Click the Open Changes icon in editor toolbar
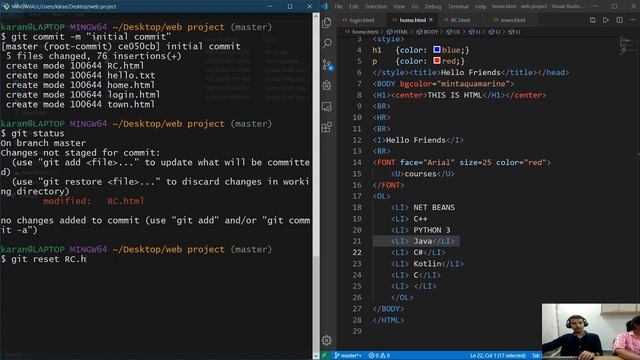Image resolution: width=640 pixels, height=360 pixels. [x=592, y=20]
